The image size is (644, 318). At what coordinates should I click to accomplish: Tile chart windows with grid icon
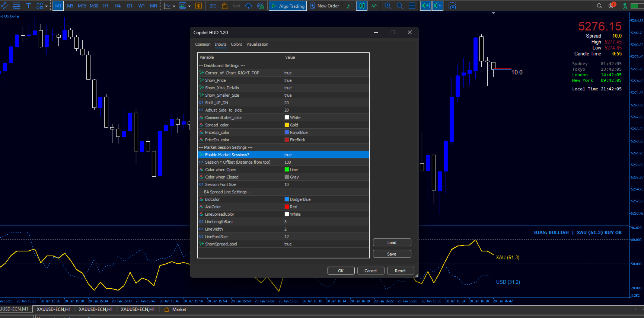[412, 6]
